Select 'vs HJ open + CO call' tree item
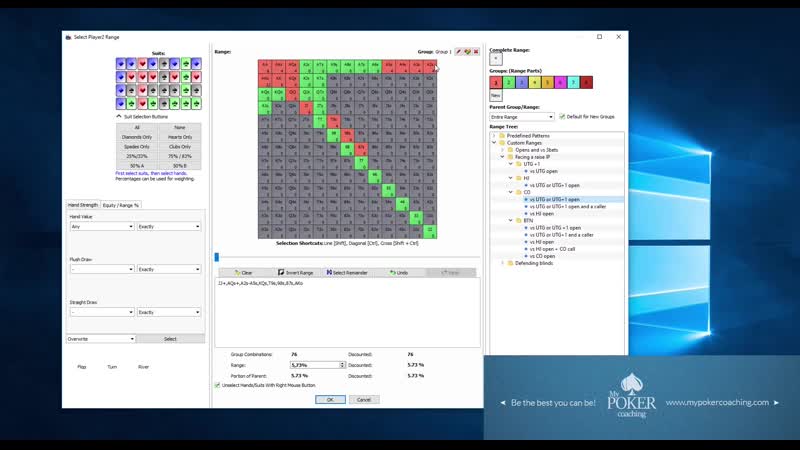Screen dimensions: 800x450 coord(553,249)
